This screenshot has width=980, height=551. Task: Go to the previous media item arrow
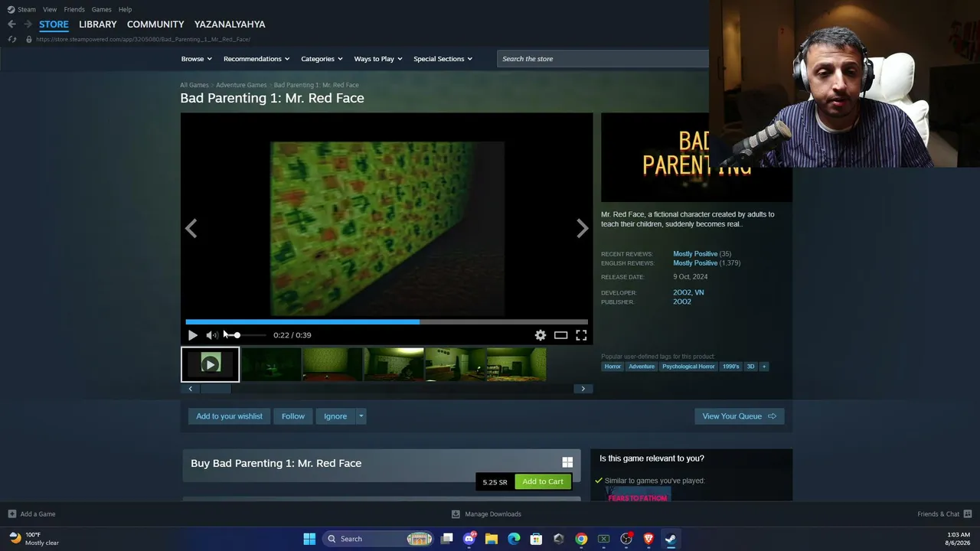click(191, 228)
